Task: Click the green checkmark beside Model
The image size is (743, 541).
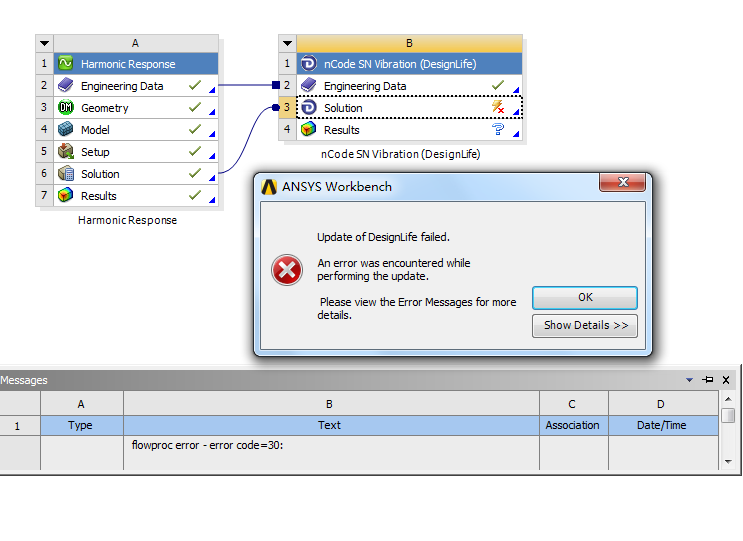Action: [x=195, y=129]
